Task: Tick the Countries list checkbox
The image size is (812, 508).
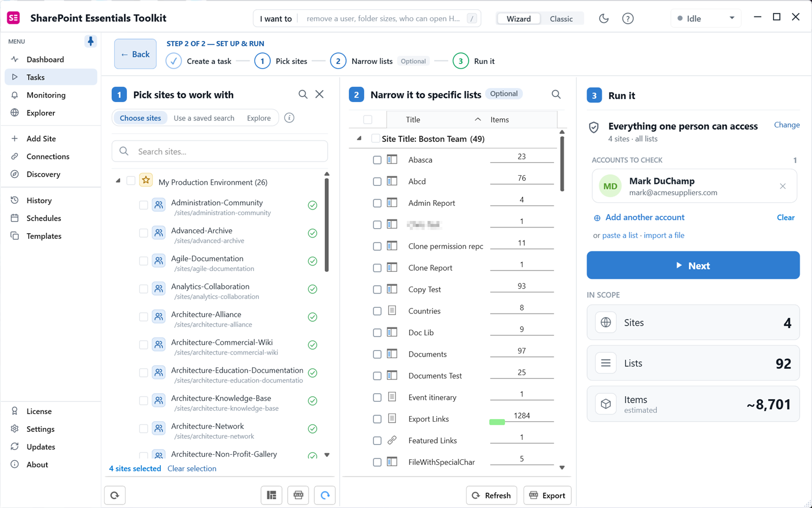Action: click(x=377, y=311)
